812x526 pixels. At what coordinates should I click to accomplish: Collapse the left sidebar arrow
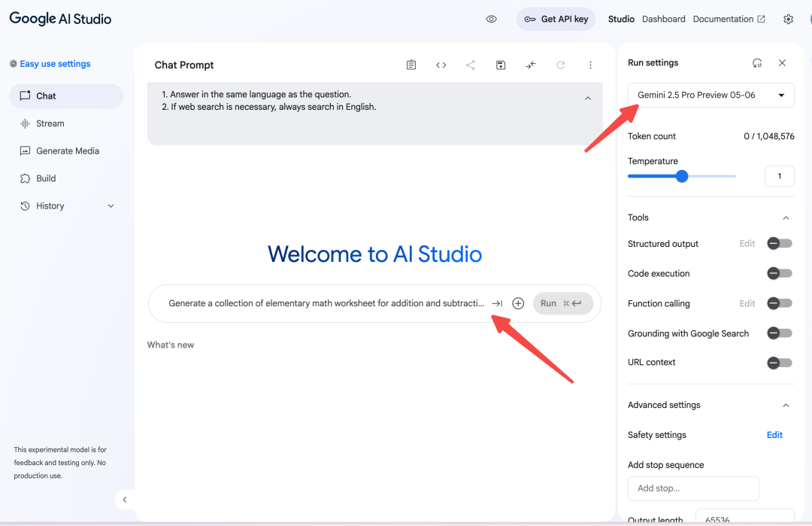point(125,500)
